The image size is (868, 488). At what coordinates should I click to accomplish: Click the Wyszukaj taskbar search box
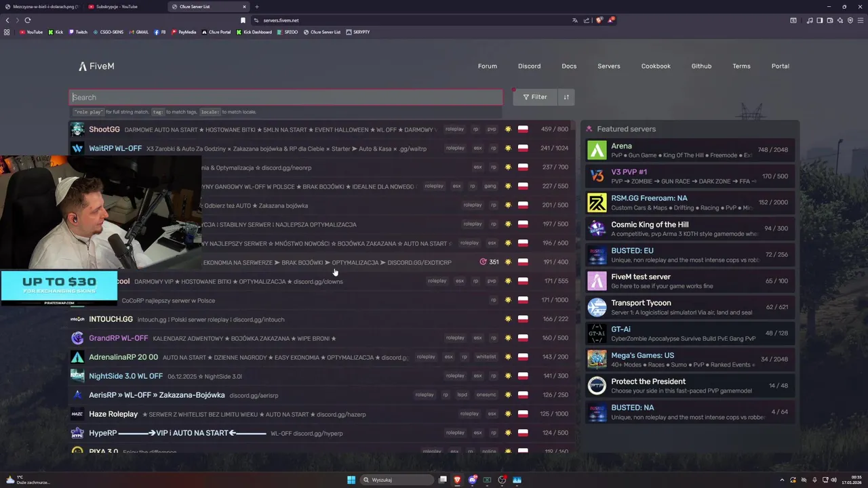(397, 480)
